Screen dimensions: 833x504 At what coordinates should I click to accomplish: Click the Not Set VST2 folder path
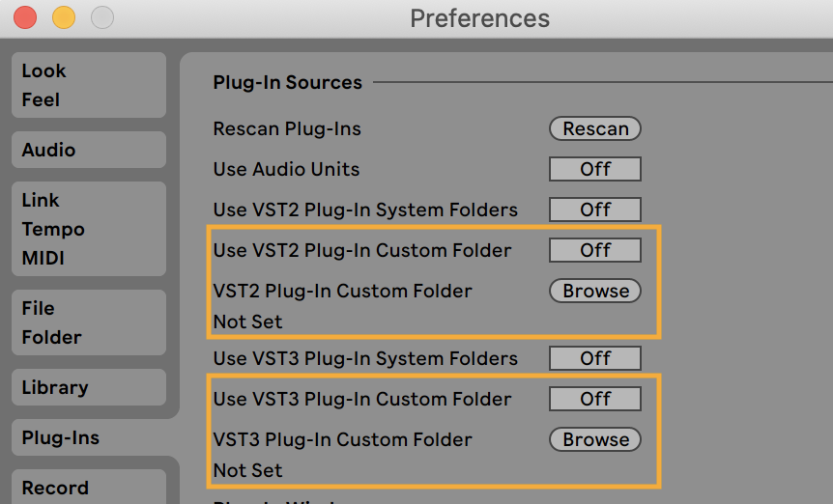coord(248,322)
